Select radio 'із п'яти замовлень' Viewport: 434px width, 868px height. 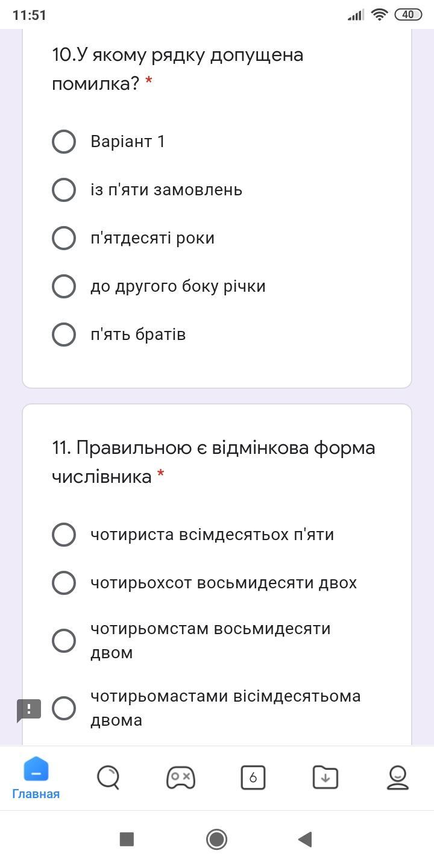coord(64,190)
